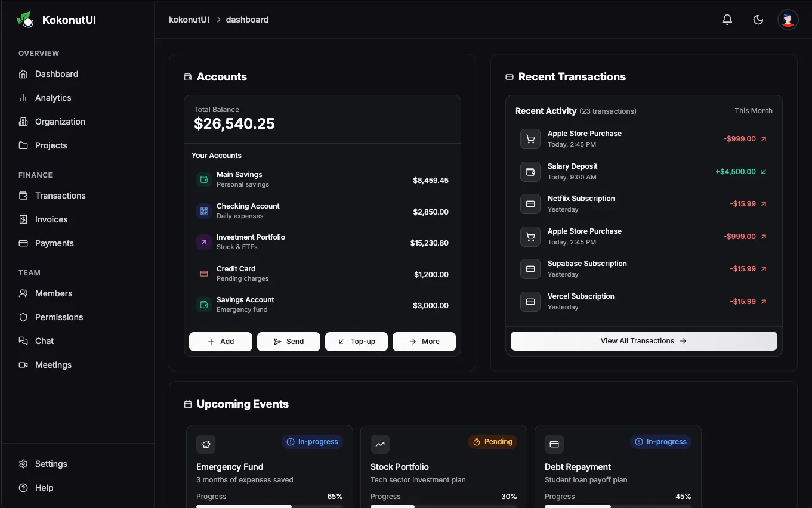Click the Main Savings wallet icon
The width and height of the screenshot is (812, 508).
(x=204, y=179)
